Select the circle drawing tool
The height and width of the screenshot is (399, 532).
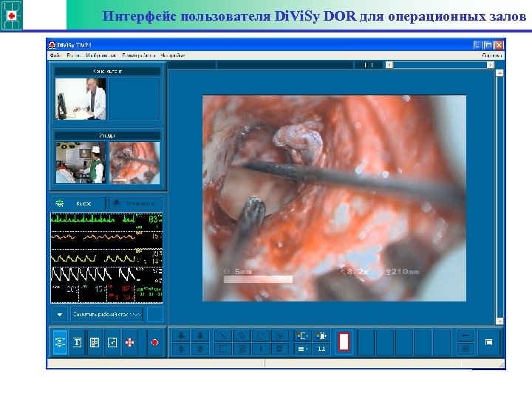(x=261, y=336)
